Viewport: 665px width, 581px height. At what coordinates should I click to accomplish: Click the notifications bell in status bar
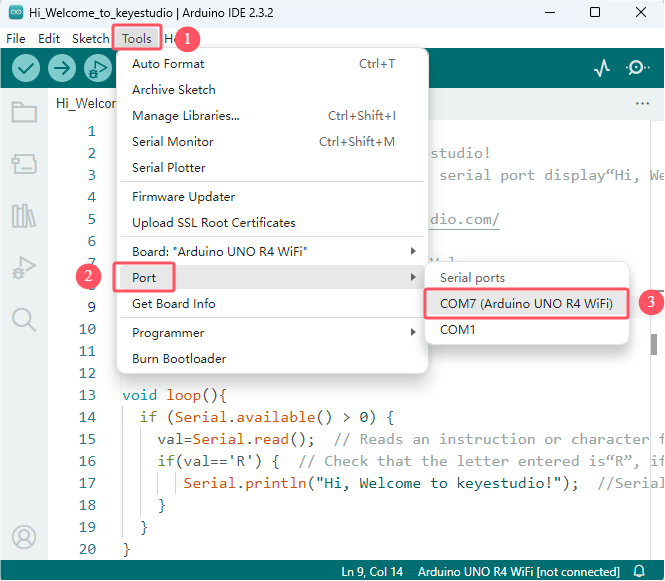[x=639, y=571]
